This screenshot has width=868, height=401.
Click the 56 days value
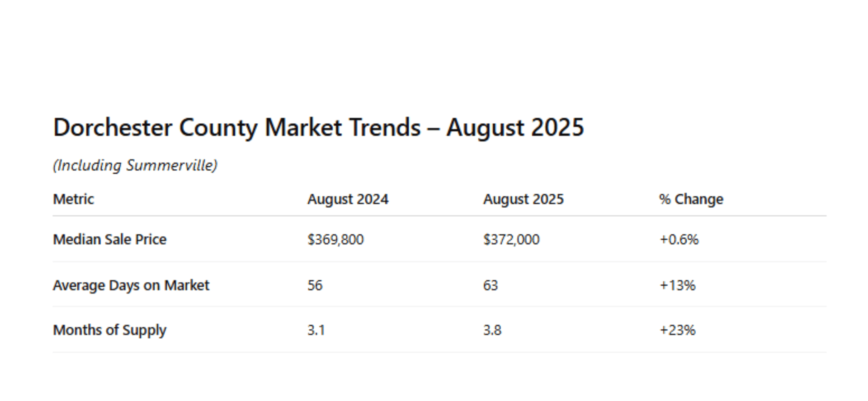point(315,285)
